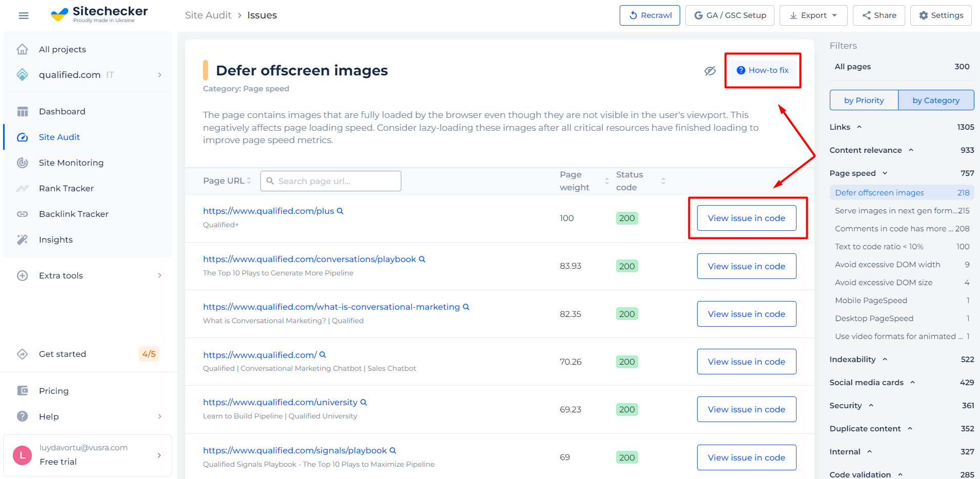The image size is (980, 479).
Task: Click the All projects home icon
Action: point(22,49)
